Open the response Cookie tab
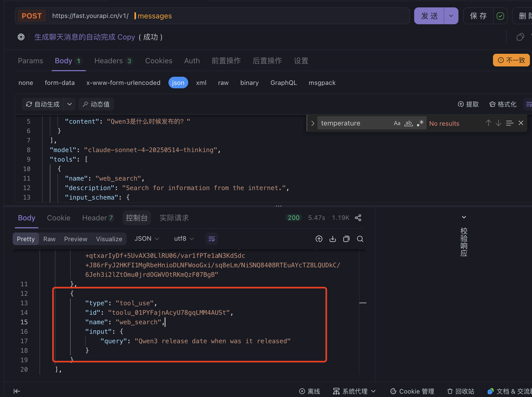The width and height of the screenshot is (532, 397). pyautogui.click(x=59, y=218)
